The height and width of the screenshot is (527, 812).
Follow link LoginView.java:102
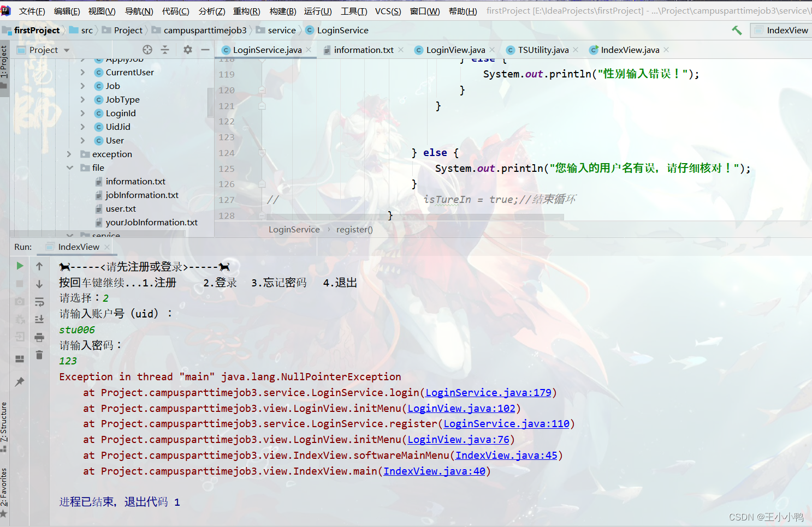(x=461, y=409)
